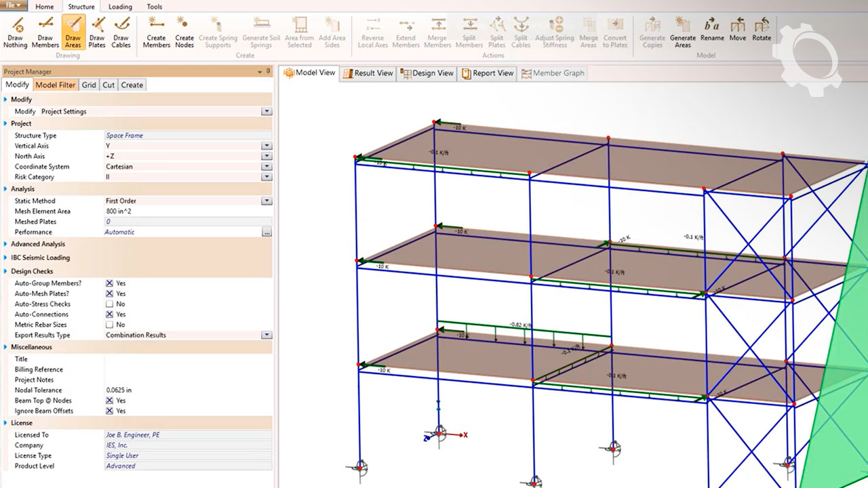
Task: Open the Result View tab
Action: 368,73
